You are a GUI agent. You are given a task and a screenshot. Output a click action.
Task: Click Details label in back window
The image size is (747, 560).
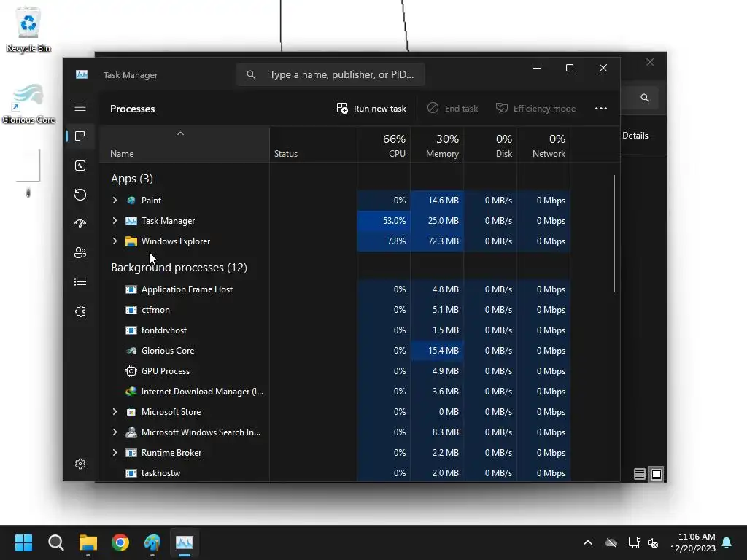(635, 136)
